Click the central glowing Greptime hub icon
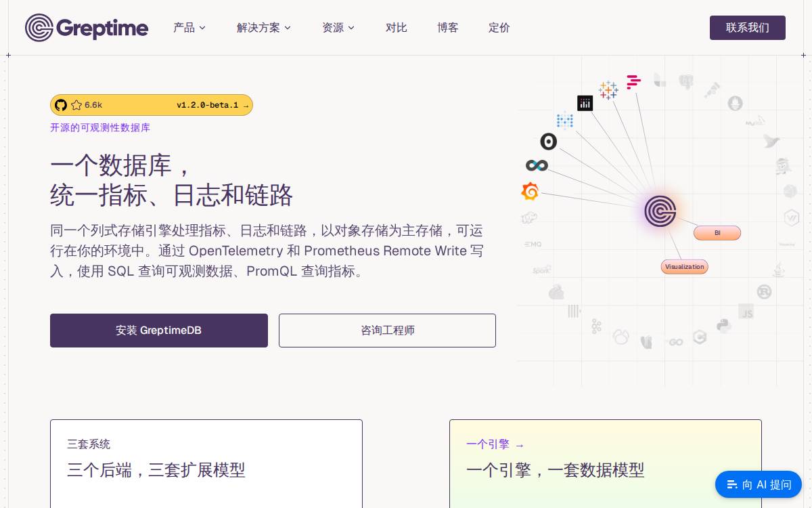Screen dimensions: 812x508 coord(660,211)
